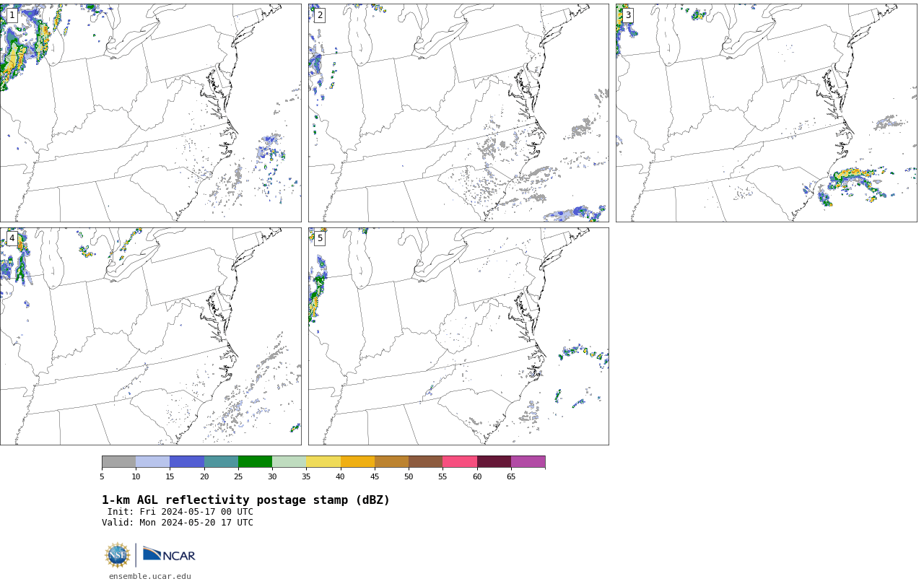
Task: Open ensemble member 1 reflectivity map
Action: coord(150,113)
